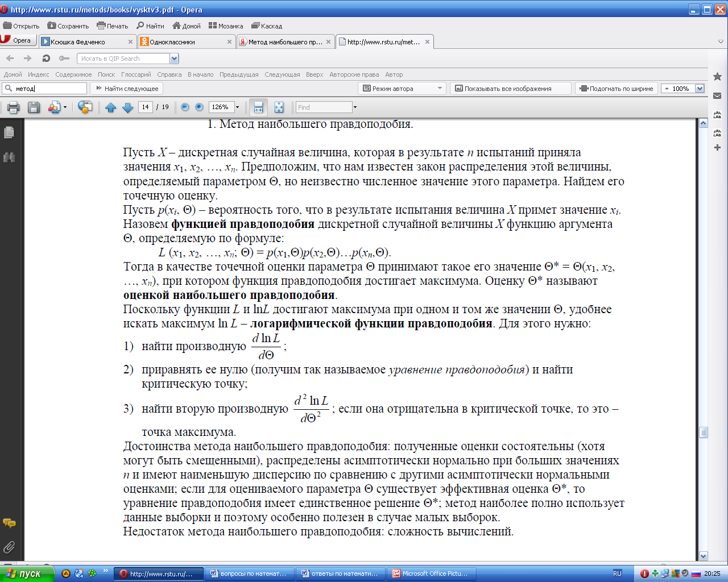This screenshot has height=582, width=728.
Task: Open the PDF attachments paperclip icon
Action: [9, 547]
